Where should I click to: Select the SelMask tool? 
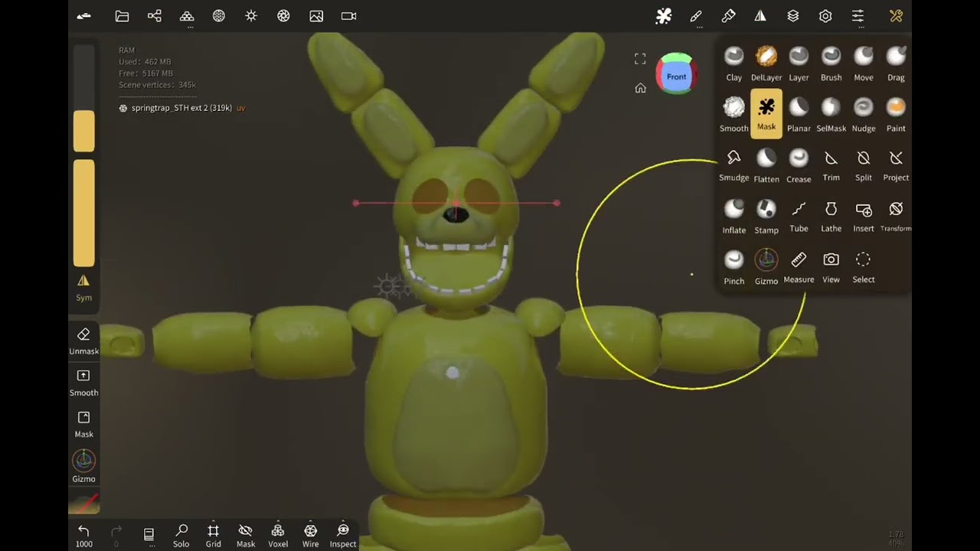(x=831, y=115)
